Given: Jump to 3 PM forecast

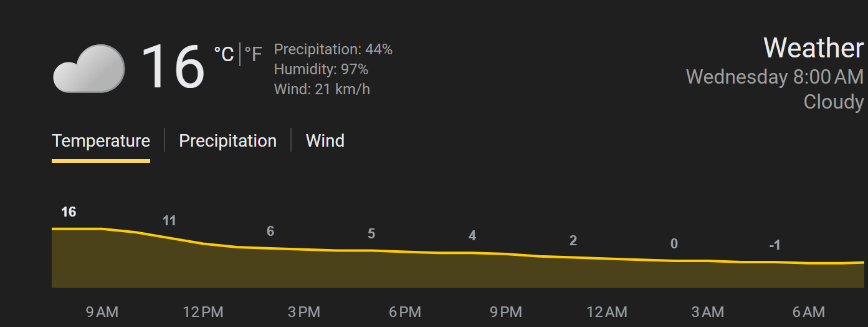Looking at the screenshot, I should 304,312.
